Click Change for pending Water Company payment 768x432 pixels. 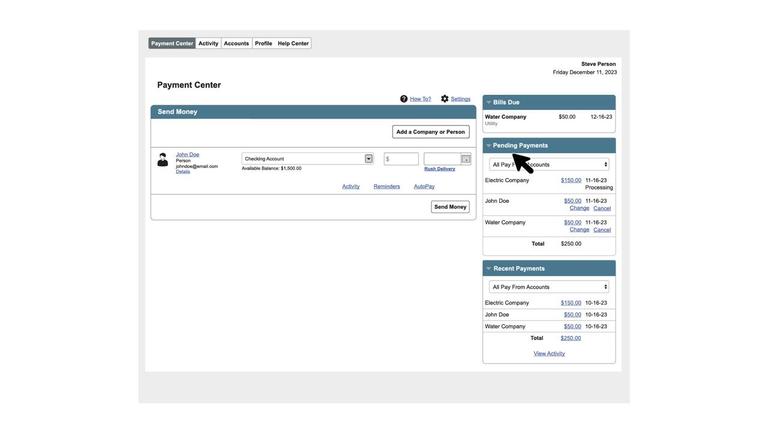click(x=579, y=230)
